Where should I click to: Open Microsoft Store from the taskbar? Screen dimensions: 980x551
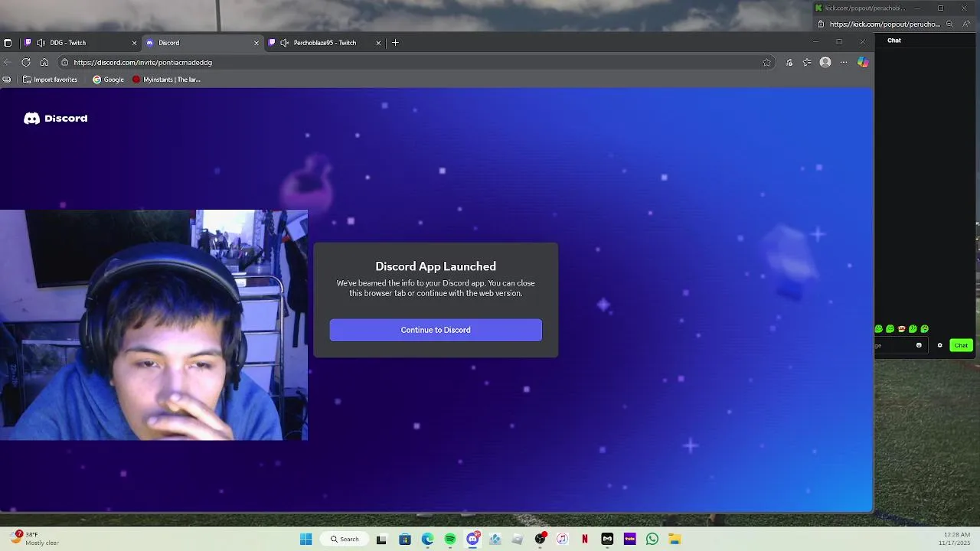tap(405, 539)
